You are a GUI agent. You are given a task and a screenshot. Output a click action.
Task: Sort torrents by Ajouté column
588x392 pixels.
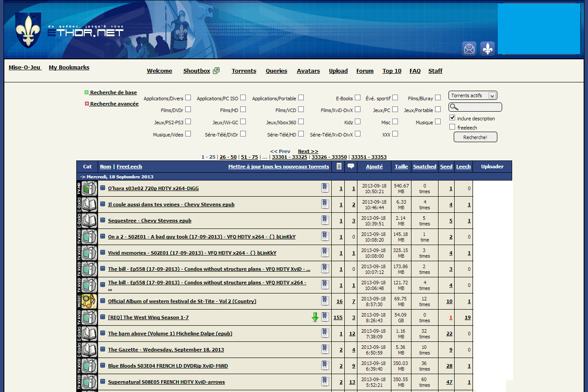point(374,167)
